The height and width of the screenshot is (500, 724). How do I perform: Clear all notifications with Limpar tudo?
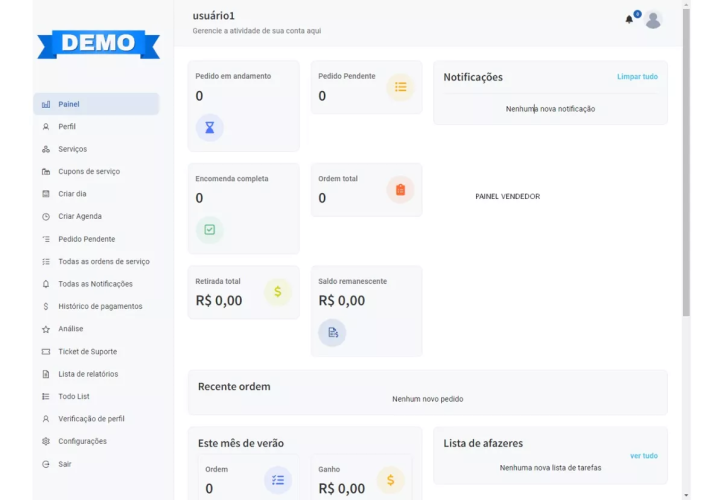(637, 77)
